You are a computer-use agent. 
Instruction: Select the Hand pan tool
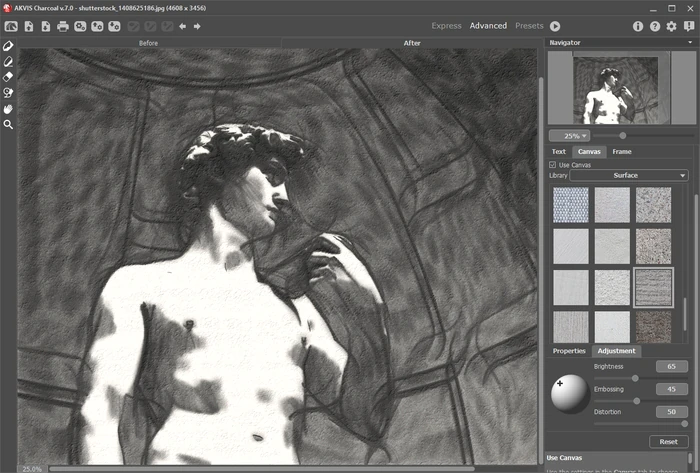pyautogui.click(x=8, y=109)
